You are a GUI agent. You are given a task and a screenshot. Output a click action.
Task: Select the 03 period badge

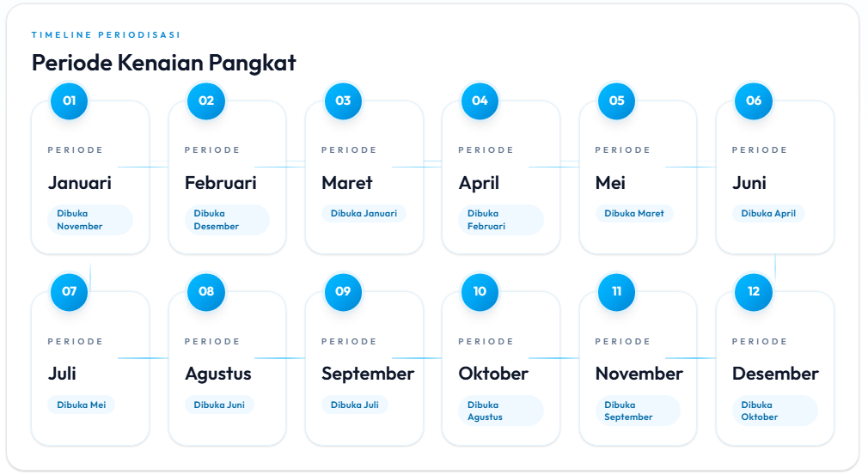point(343,100)
